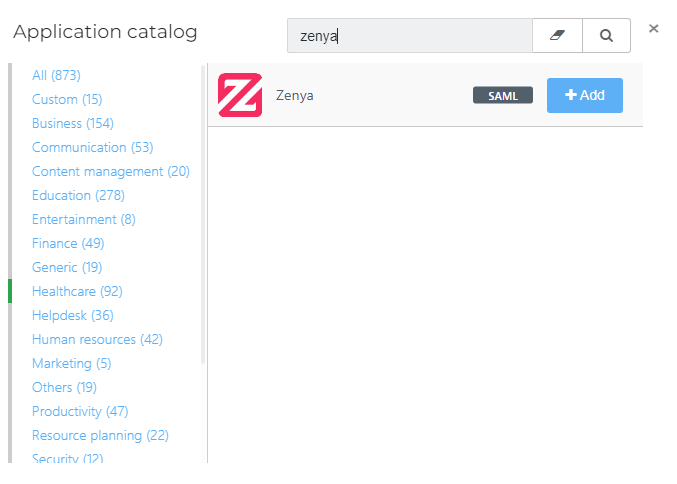The width and height of the screenshot is (677, 484).
Task: Open the Finance (49) category
Action: [68, 244]
